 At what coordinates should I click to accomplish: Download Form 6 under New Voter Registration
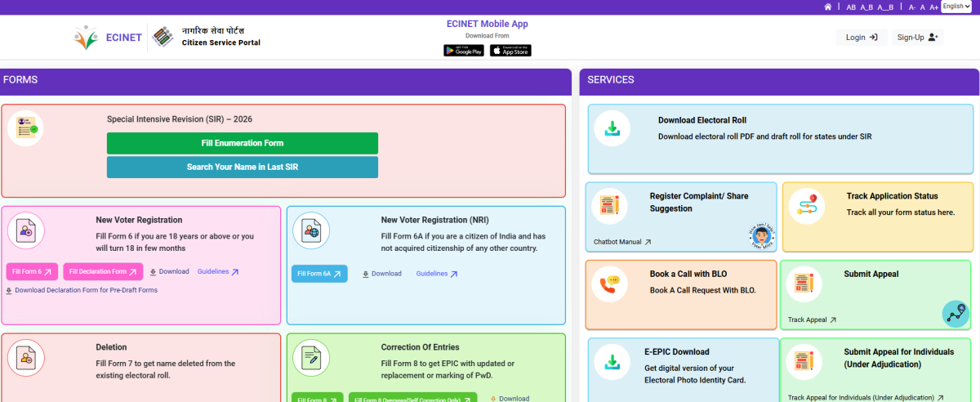tap(169, 272)
